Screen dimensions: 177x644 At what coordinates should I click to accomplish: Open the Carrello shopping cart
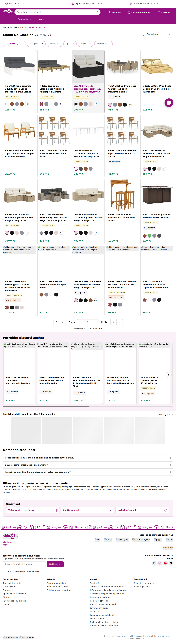(164, 12)
